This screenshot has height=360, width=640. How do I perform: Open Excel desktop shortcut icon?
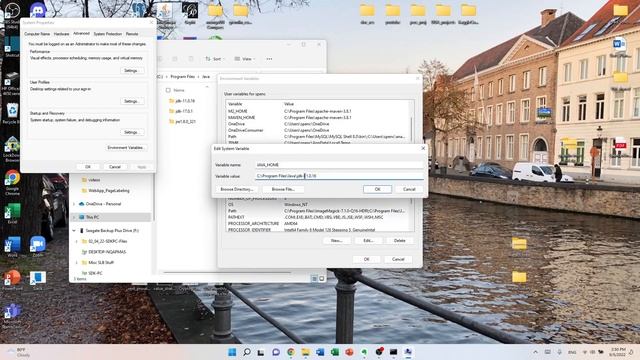coord(12,213)
